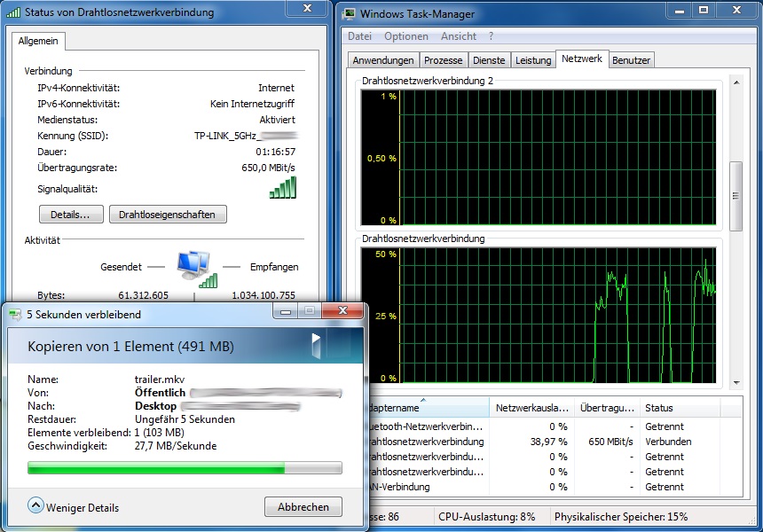
Task: Click the network computers activity icon
Action: coord(197,269)
